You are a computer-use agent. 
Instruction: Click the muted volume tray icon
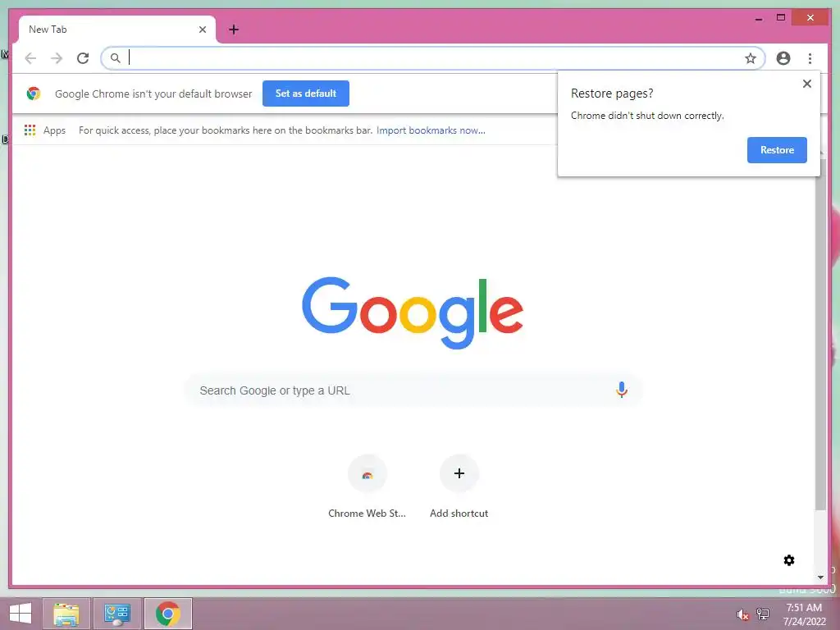742,614
